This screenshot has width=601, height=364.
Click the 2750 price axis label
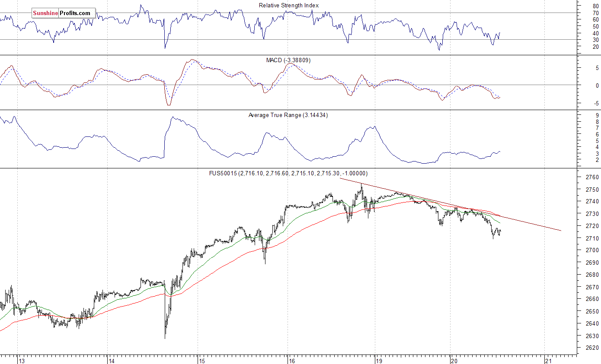[592, 190]
